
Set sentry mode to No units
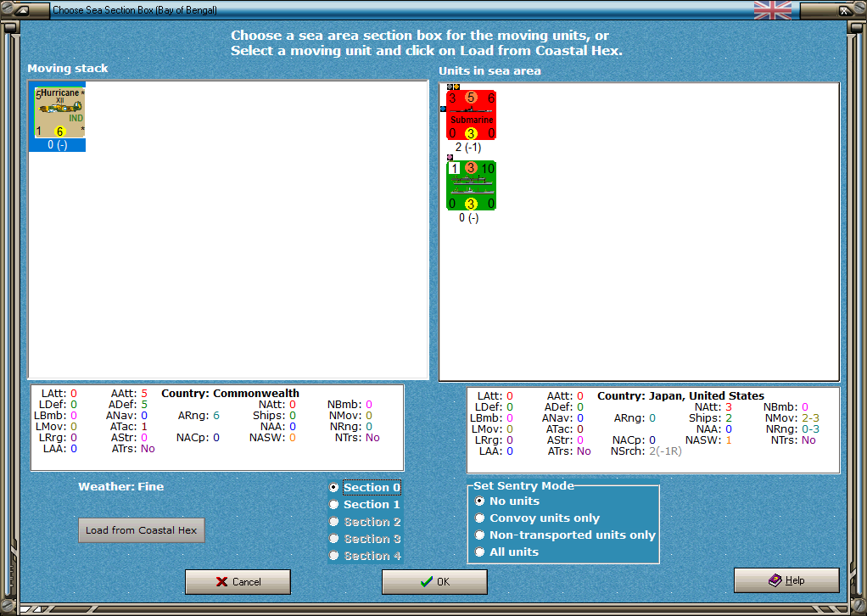507,501
